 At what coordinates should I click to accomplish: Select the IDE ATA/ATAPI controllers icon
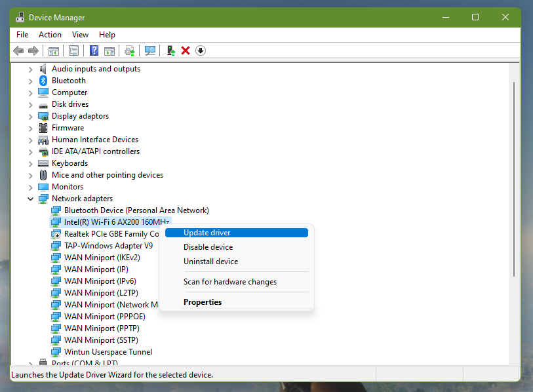[x=43, y=151]
